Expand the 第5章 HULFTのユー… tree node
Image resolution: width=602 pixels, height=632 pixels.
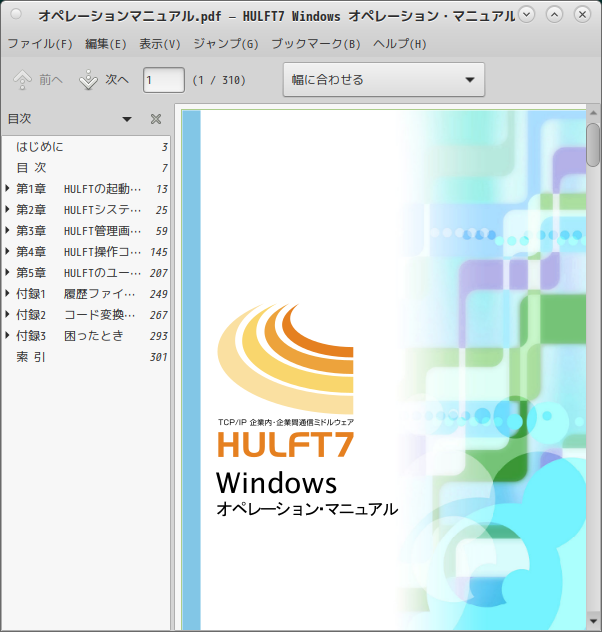tap(7, 272)
